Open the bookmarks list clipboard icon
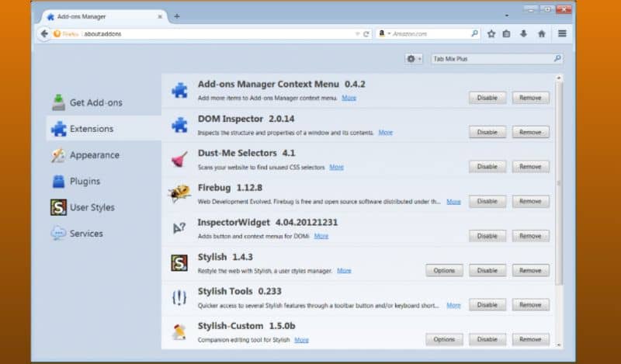Screen dimensions: 621x364 click(x=506, y=33)
